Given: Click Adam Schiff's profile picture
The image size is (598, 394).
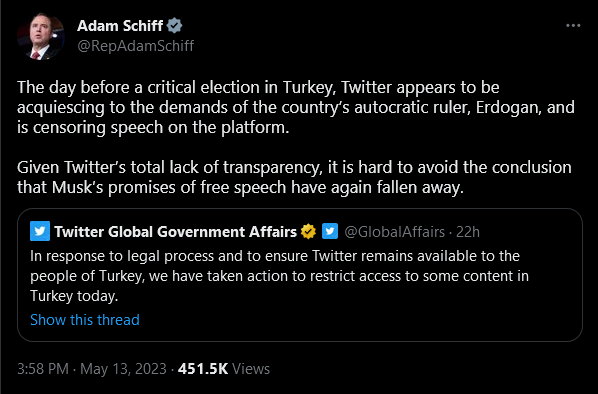Looking at the screenshot, I should click(x=41, y=37).
